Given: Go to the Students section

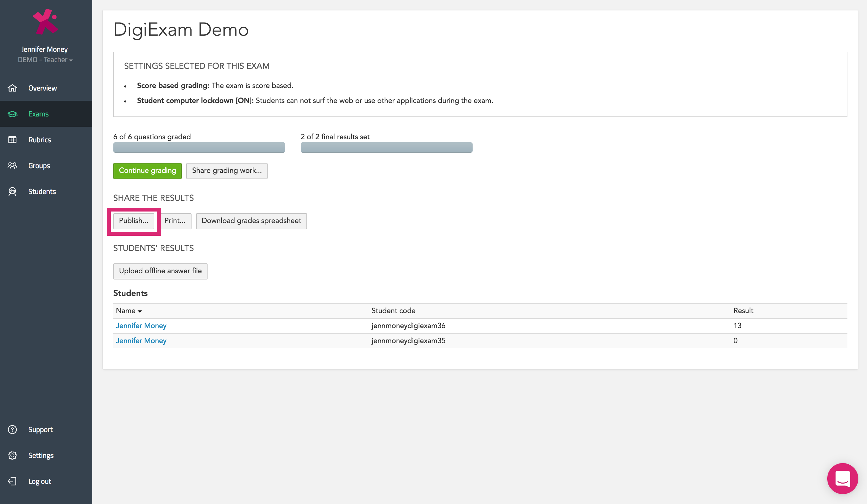Looking at the screenshot, I should (42, 191).
